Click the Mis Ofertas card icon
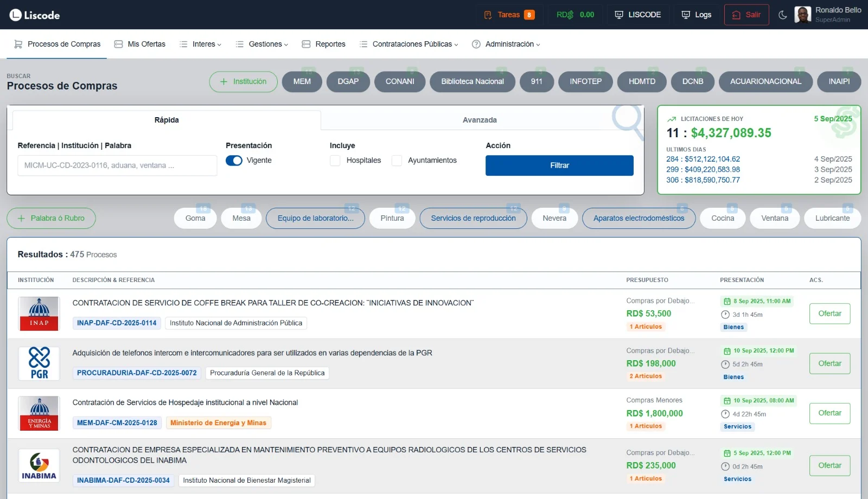 pos(118,44)
